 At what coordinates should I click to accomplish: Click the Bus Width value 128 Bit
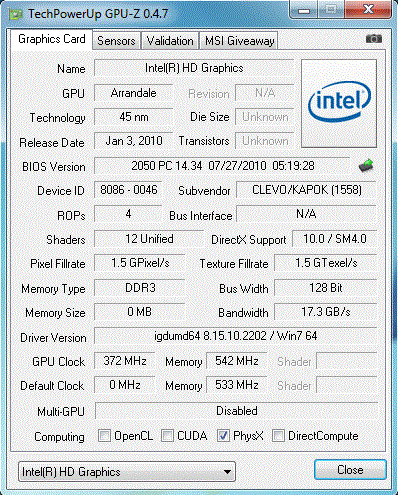click(326, 288)
